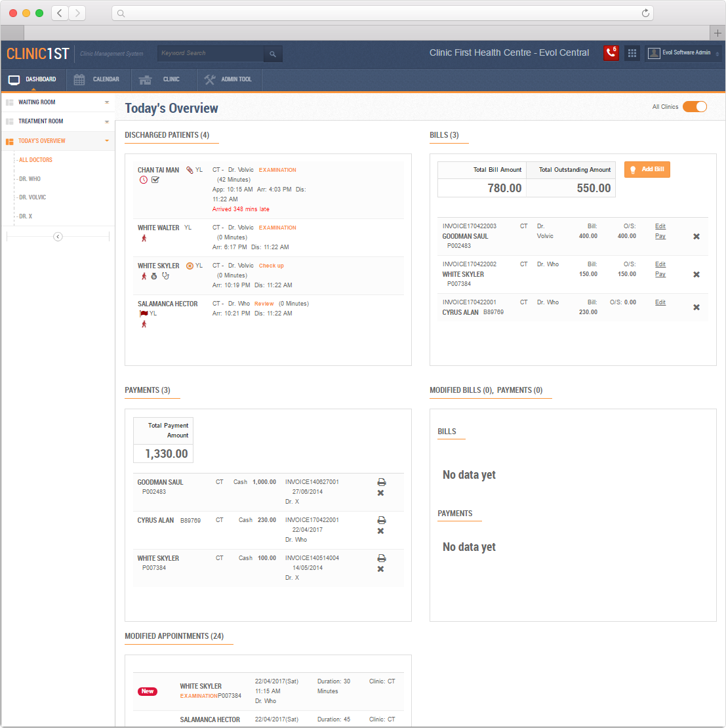Click the paperclip icon next to Chan Tai Man
The height and width of the screenshot is (728, 726).
tap(189, 169)
